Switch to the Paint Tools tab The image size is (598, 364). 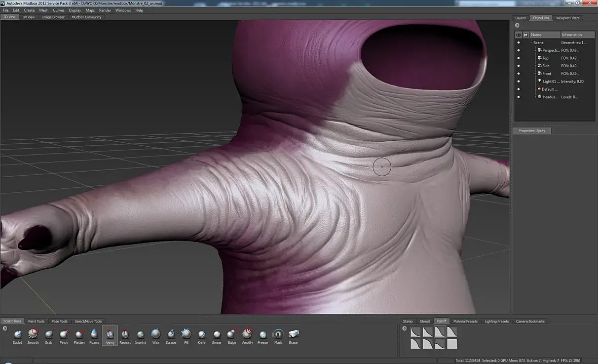36,321
